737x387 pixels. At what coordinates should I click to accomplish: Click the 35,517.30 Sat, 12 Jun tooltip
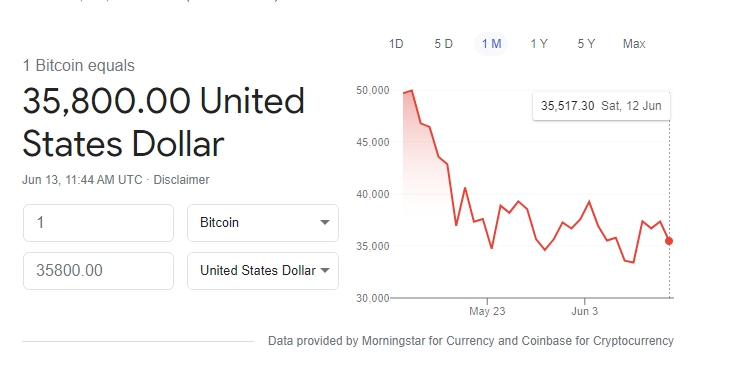601,106
